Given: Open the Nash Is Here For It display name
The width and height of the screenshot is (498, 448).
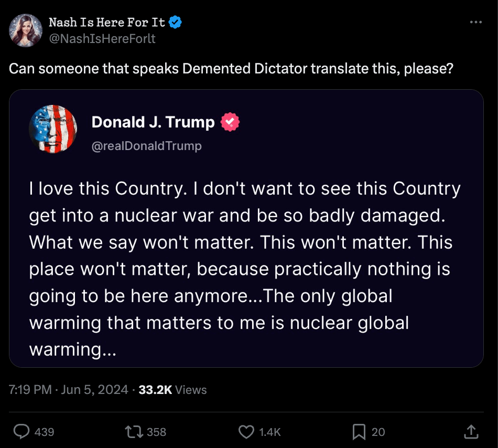Looking at the screenshot, I should 107,22.
